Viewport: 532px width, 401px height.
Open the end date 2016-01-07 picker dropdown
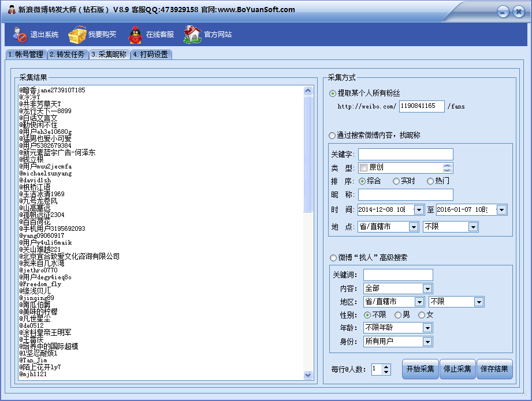[x=501, y=210]
